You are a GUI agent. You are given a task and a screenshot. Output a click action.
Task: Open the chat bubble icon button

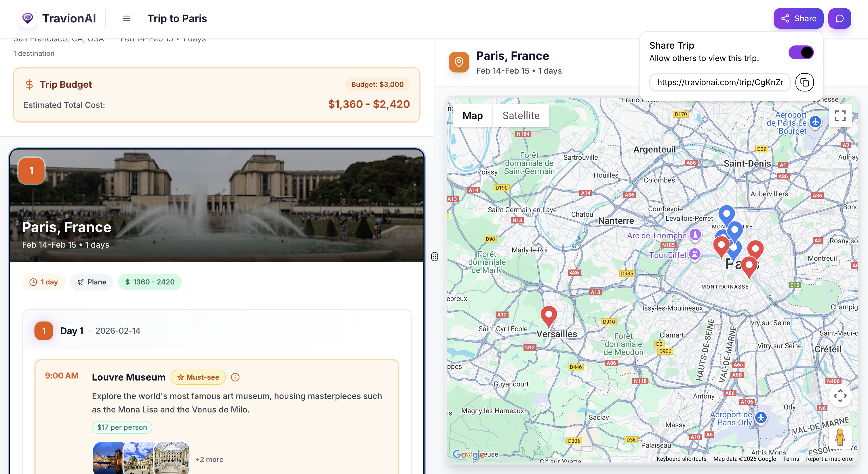click(839, 18)
